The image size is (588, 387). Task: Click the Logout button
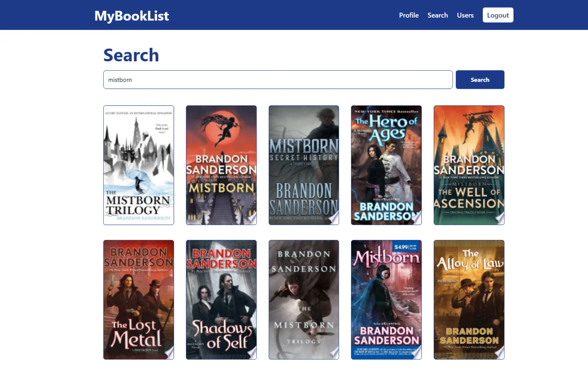[x=498, y=15]
